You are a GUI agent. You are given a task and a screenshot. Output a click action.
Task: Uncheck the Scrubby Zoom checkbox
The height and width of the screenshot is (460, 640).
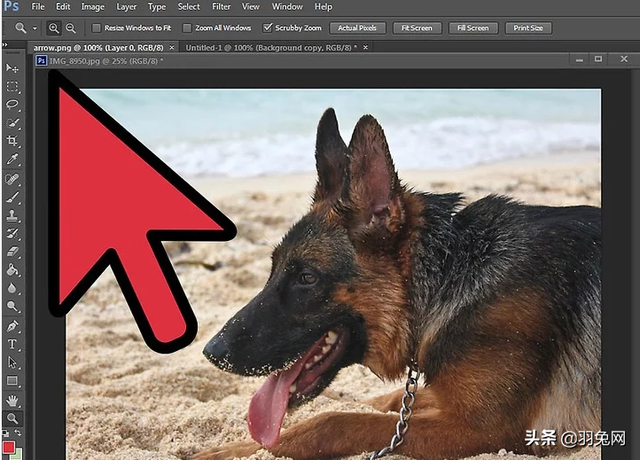[267, 28]
